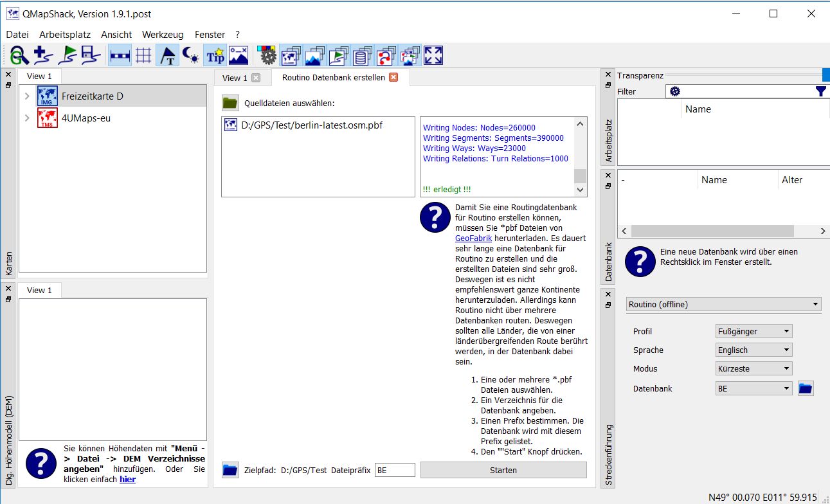Open the Modus dropdown showing Kürzeste
The height and width of the screenshot is (504, 830).
[754, 368]
